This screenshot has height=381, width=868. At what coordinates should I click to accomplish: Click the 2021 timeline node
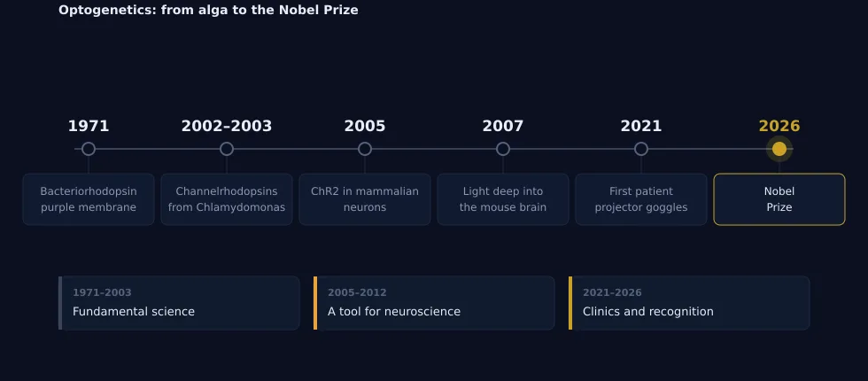641,149
